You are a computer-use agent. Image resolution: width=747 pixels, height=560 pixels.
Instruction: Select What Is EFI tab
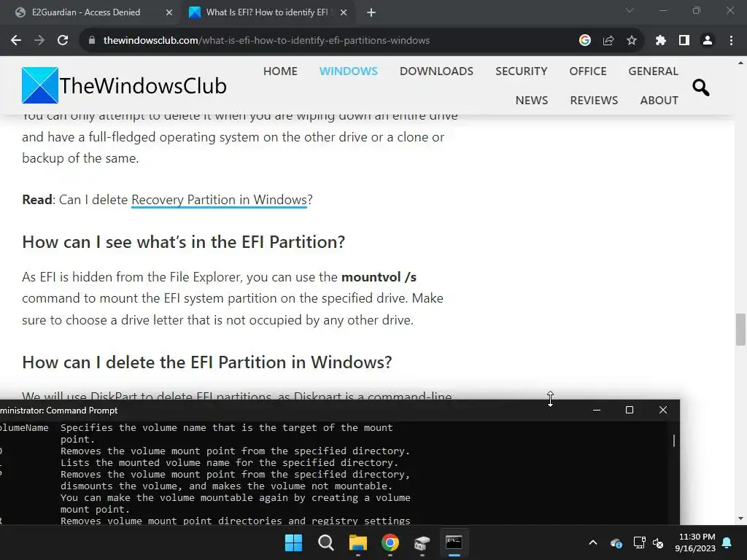(267, 12)
